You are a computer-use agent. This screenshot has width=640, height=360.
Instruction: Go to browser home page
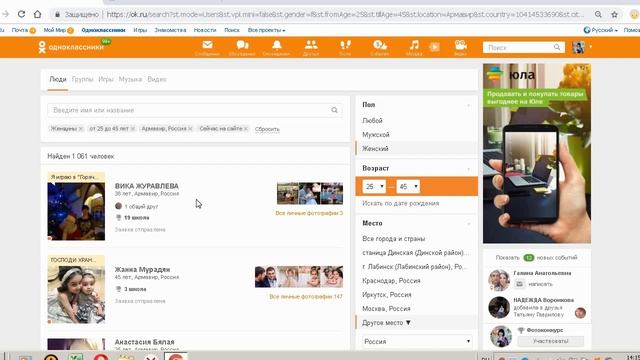37,14
